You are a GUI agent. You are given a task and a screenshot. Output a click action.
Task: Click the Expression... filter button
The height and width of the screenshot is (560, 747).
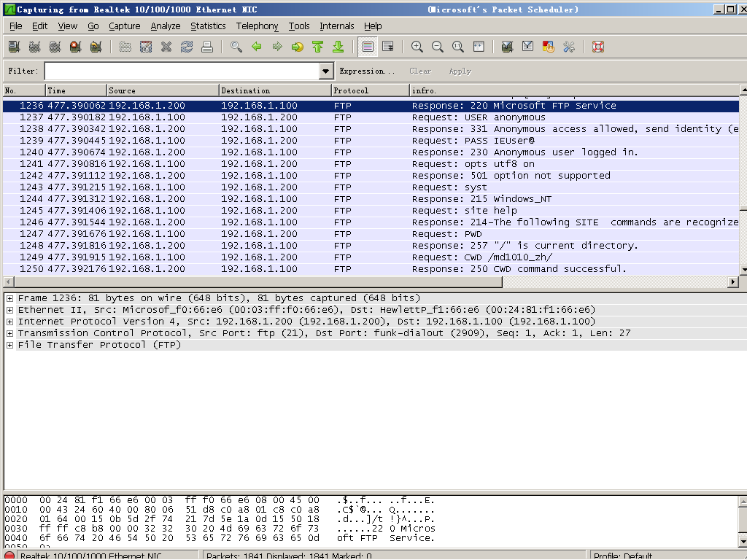click(x=367, y=71)
